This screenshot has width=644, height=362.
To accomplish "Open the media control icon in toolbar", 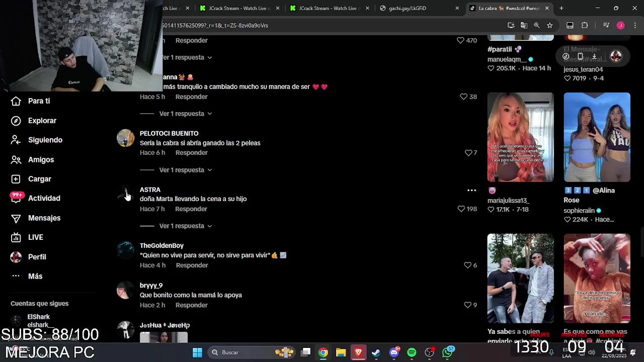I will coord(606,25).
